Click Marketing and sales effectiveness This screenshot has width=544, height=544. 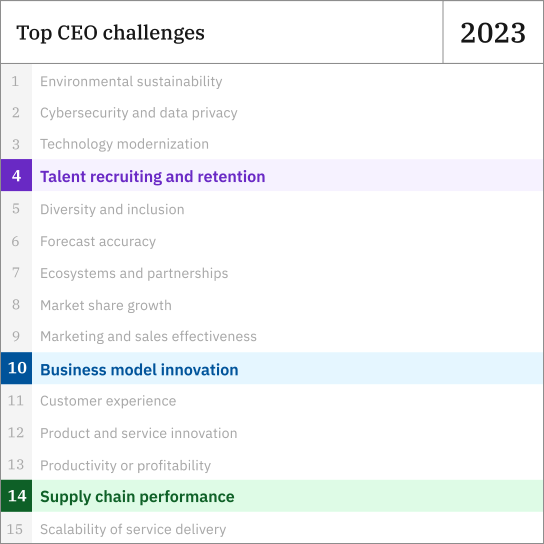click(148, 337)
